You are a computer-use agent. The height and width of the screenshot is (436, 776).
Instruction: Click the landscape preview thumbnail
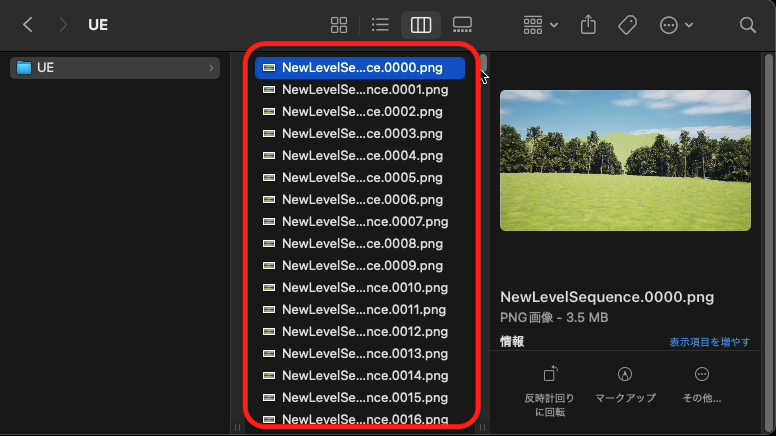tap(625, 160)
